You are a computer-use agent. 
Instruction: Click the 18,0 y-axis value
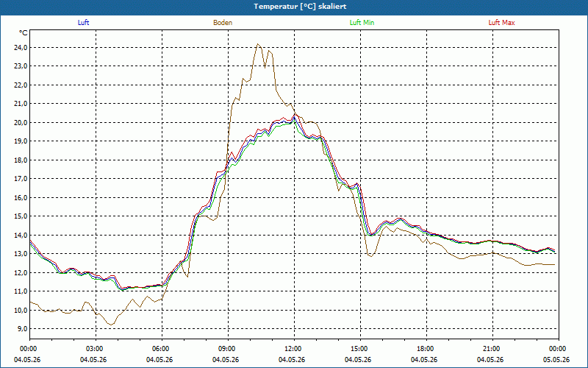[x=21, y=160]
